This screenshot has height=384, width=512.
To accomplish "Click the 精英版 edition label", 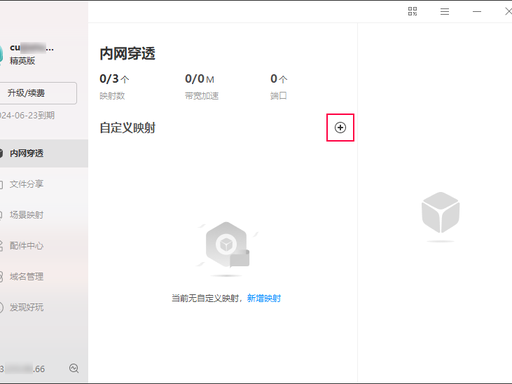I will 22,61.
